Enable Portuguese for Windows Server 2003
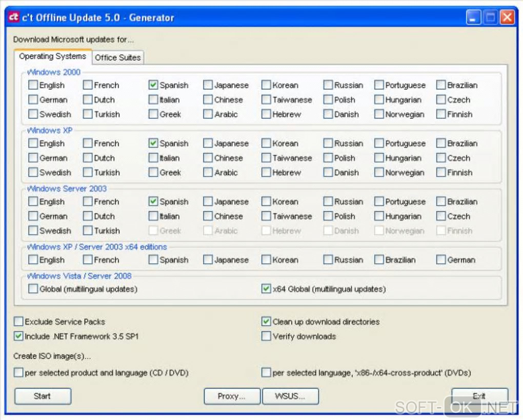523x420 pixels. click(x=379, y=201)
